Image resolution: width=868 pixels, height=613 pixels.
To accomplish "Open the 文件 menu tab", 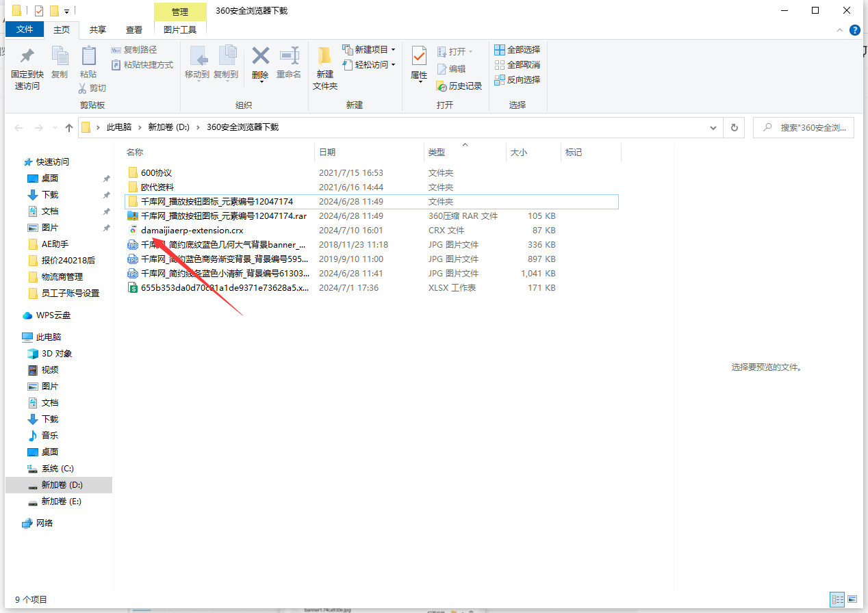I will point(25,29).
